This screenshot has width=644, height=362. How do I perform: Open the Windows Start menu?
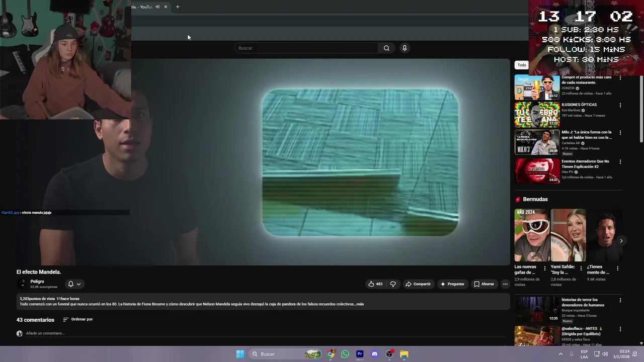click(240, 354)
